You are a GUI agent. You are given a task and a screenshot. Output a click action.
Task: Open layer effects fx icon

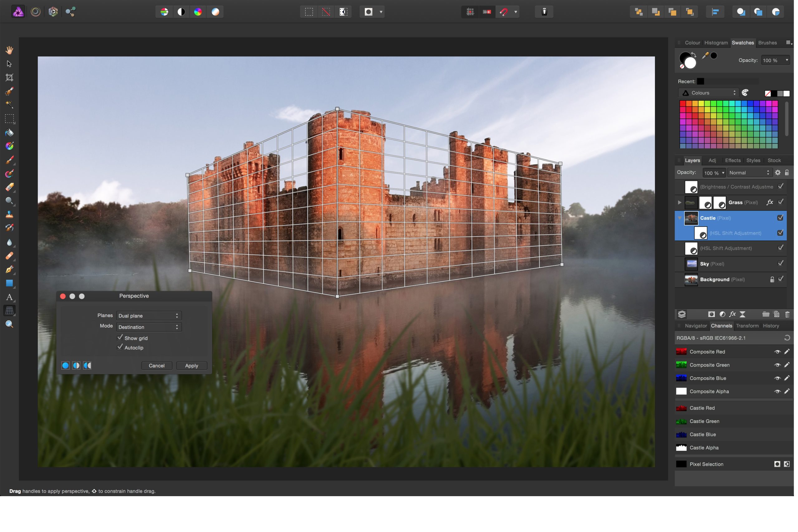[733, 314]
